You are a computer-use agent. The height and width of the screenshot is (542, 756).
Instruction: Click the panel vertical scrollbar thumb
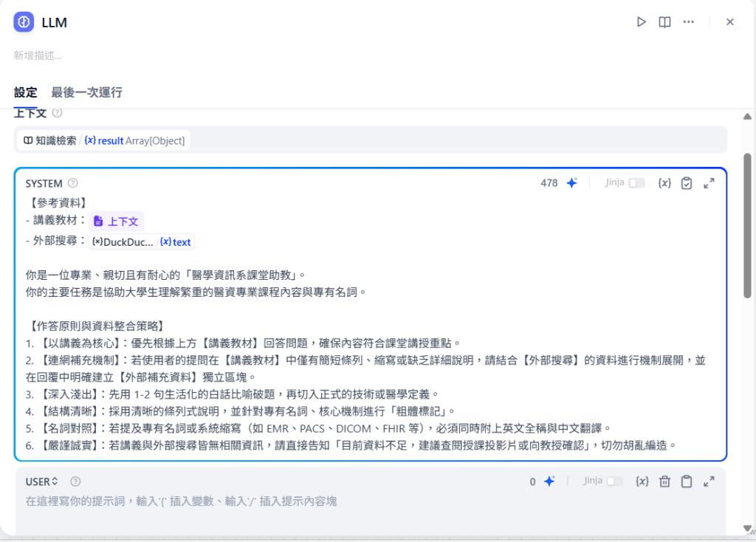pos(747,226)
